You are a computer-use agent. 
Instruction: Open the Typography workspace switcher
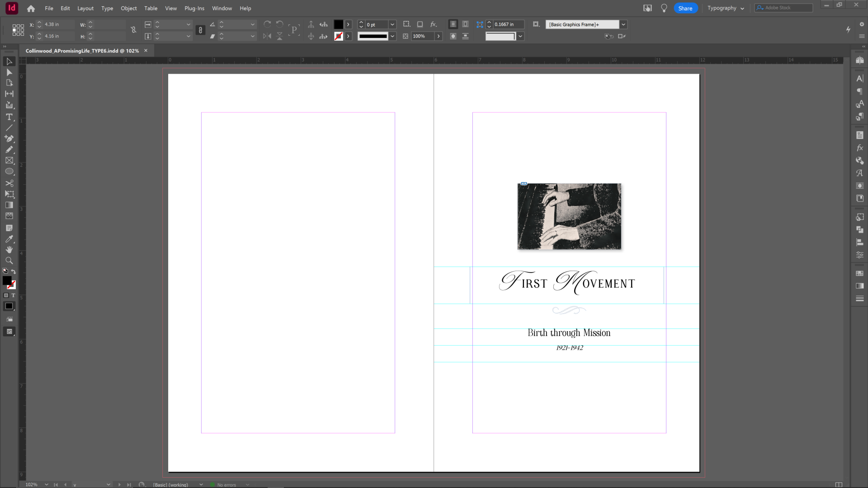tap(725, 8)
